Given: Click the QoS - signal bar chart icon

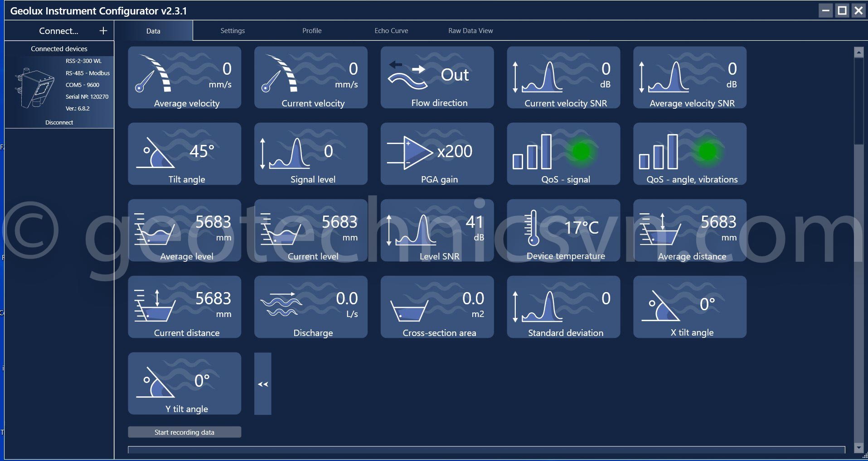Looking at the screenshot, I should click(x=532, y=152).
